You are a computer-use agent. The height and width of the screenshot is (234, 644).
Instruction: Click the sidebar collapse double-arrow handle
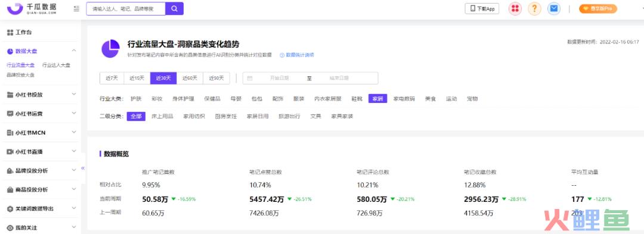[82, 168]
